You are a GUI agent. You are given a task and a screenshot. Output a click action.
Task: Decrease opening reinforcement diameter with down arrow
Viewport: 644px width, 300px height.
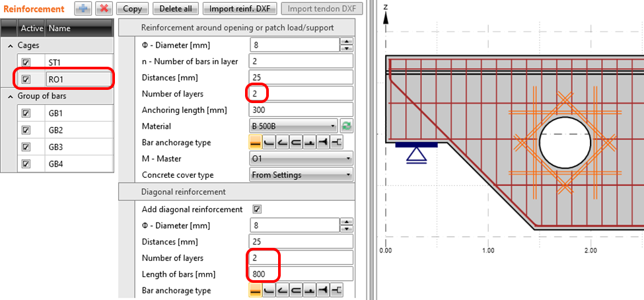[347, 48]
